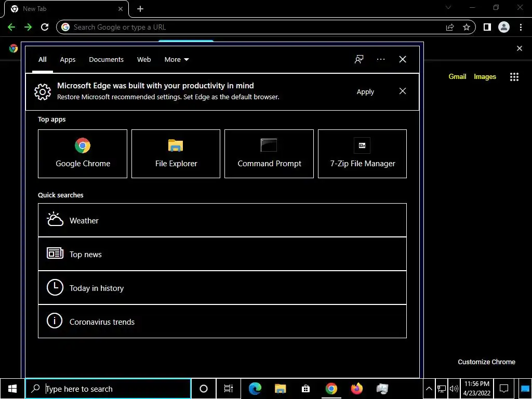Click Chrome icon on the taskbar

331,389
